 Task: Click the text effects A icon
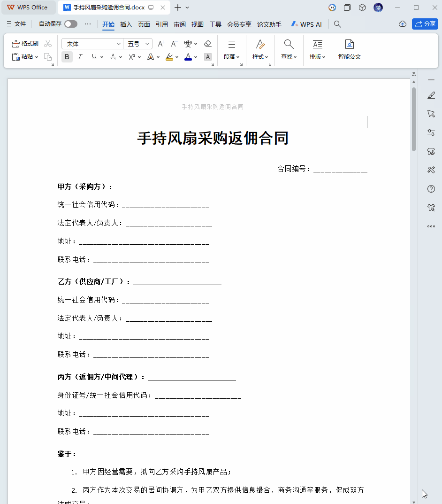[x=151, y=57]
